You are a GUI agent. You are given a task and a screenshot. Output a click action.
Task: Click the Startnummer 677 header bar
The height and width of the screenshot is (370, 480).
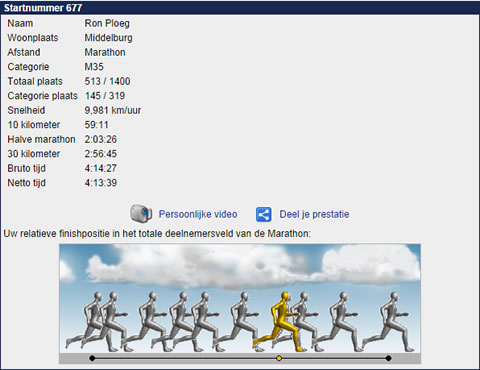(240, 8)
